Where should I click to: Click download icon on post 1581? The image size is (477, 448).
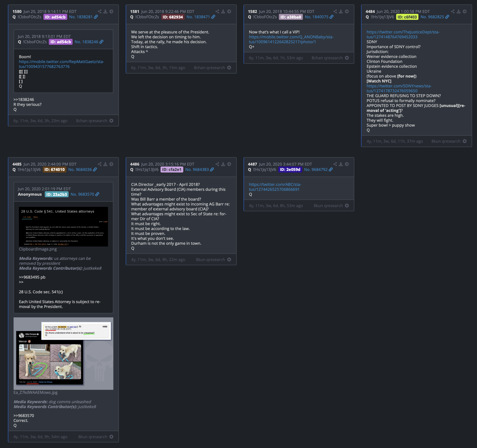click(x=223, y=11)
